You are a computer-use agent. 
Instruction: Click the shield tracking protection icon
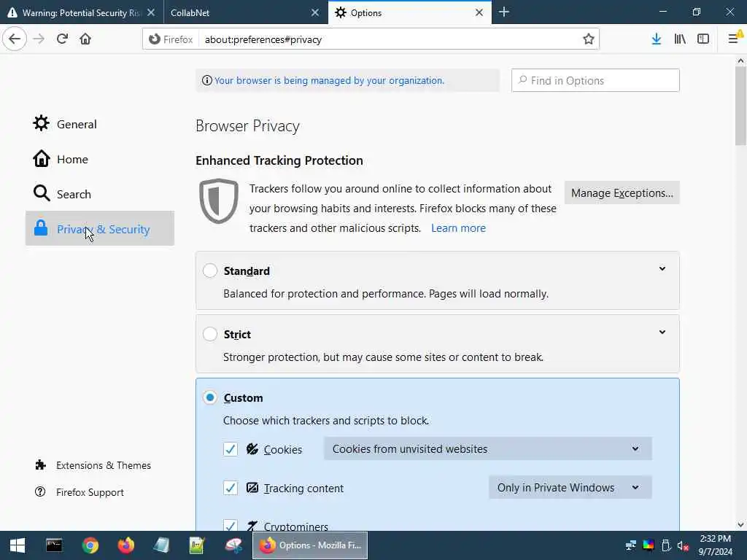click(219, 201)
